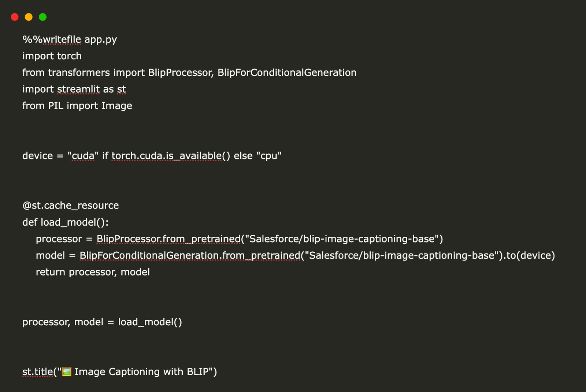The width and height of the screenshot is (586, 392).
Task: Click the yellow minimize window button
Action: point(29,17)
